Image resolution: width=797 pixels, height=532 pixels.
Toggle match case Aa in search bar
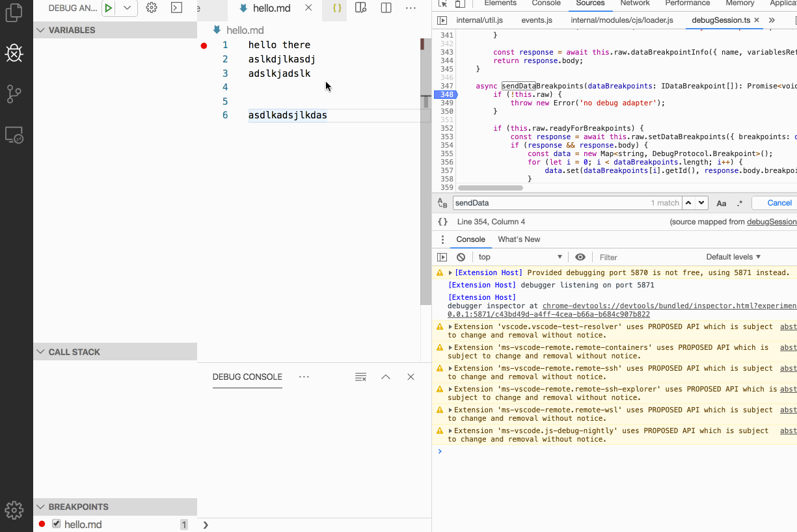(721, 203)
